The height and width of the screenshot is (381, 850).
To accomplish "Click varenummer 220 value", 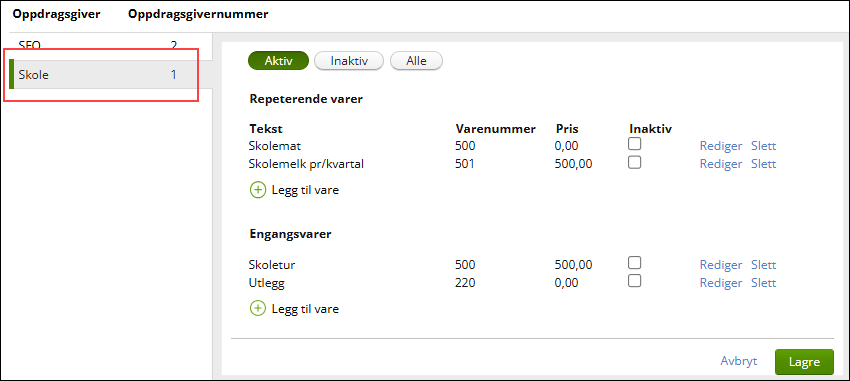I will pos(465,282).
